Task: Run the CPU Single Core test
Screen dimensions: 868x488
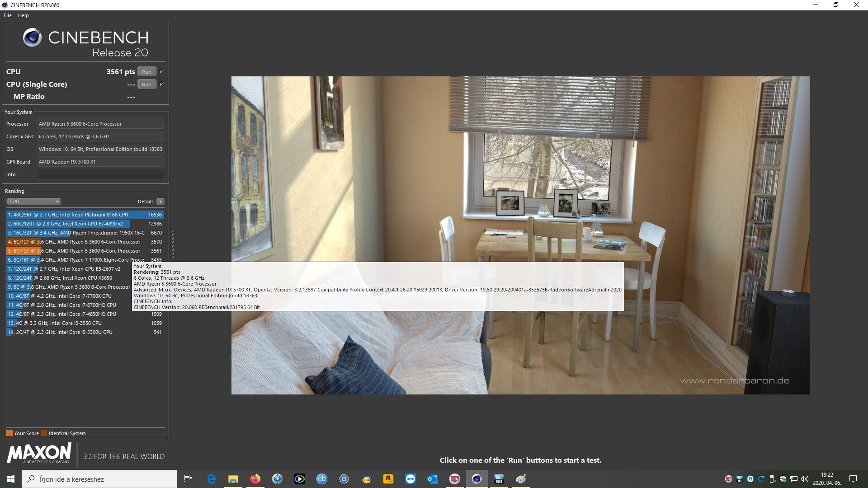Action: (x=146, y=84)
